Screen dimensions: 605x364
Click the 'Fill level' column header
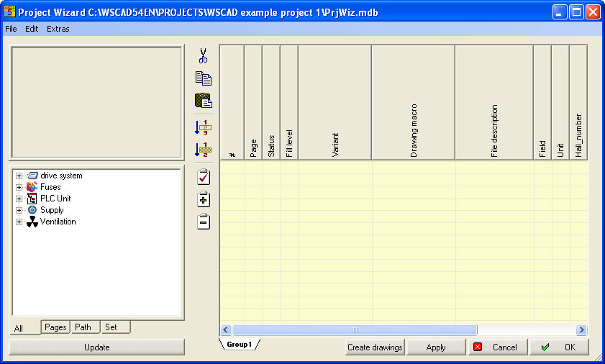289,102
